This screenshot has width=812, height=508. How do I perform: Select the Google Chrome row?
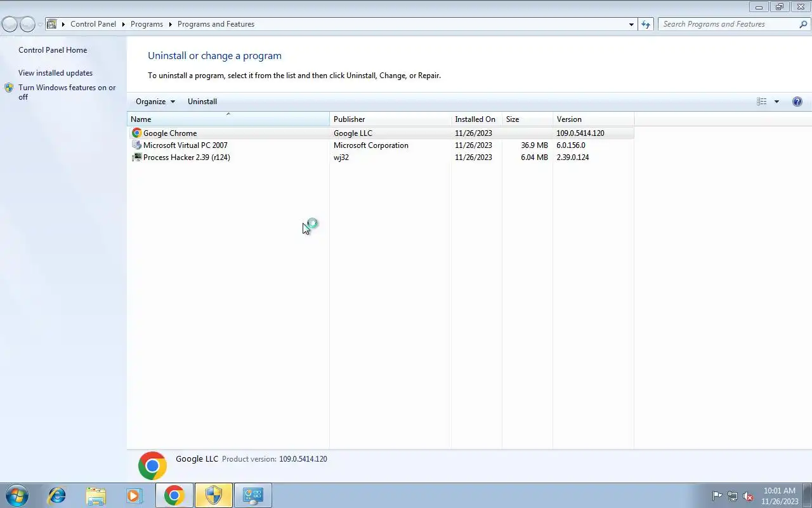pos(381,133)
